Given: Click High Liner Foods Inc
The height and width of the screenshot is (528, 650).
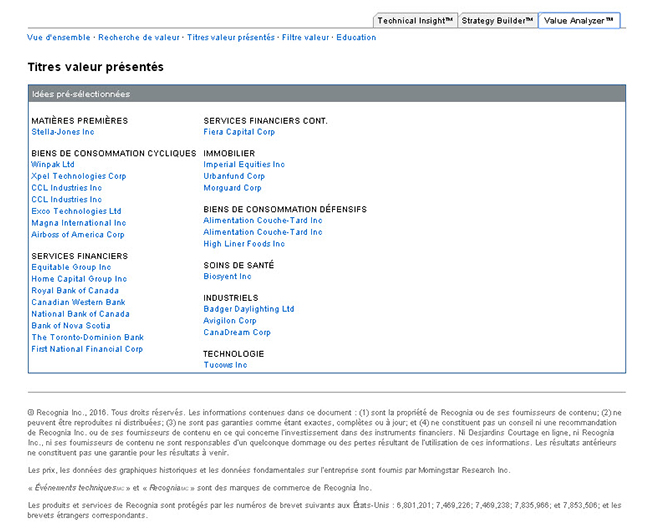Looking at the screenshot, I should (x=244, y=244).
